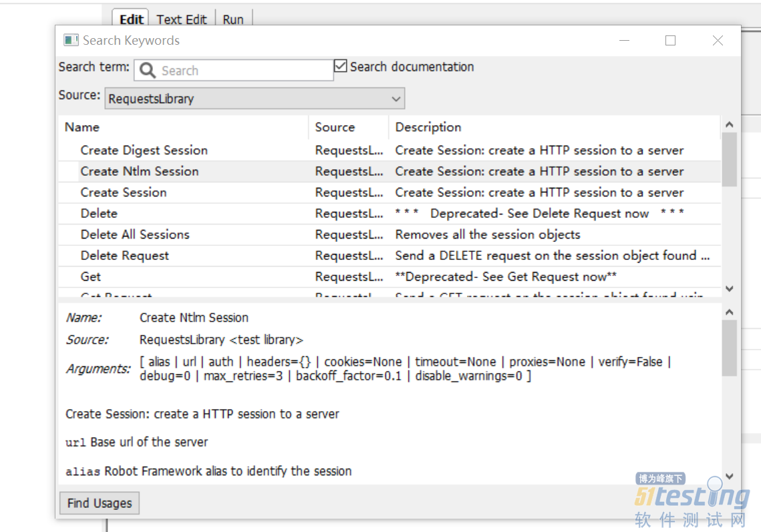This screenshot has height=532, width=761.
Task: Click 'url Base url of the server' text
Action: point(137,442)
